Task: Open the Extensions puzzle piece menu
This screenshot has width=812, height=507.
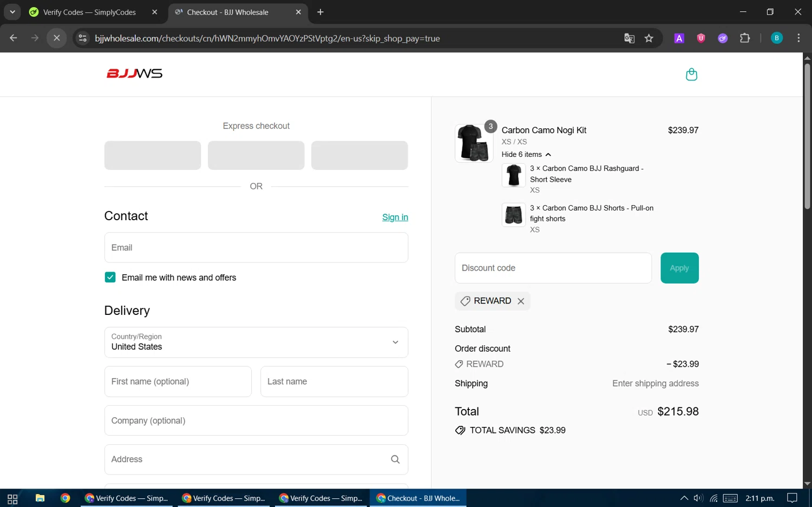Action: coord(745,38)
